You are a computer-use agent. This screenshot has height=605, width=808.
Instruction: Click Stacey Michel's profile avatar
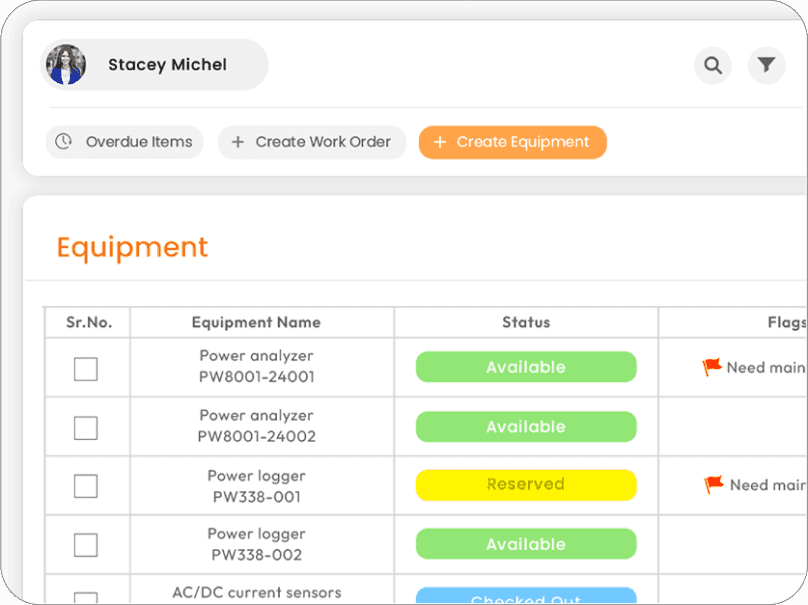66,64
